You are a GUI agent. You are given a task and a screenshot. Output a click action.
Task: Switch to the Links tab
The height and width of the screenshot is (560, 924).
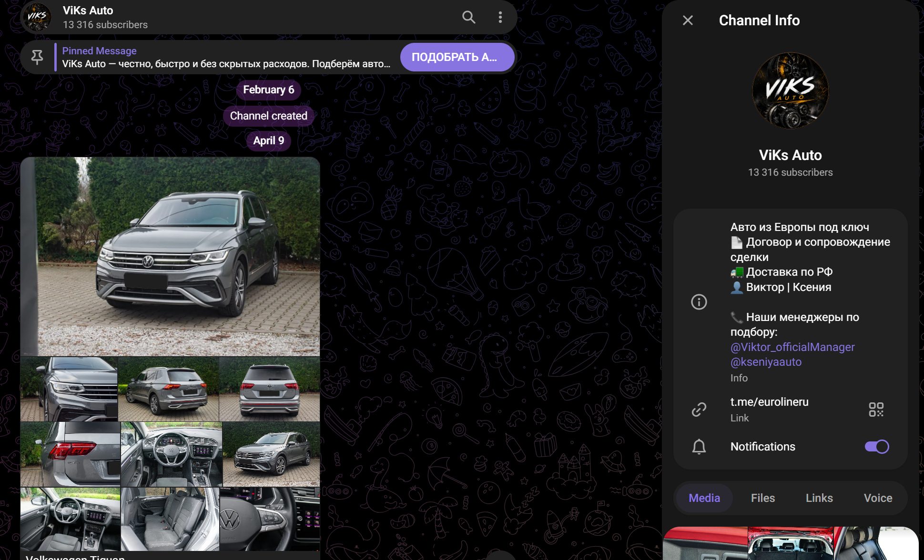click(x=819, y=498)
